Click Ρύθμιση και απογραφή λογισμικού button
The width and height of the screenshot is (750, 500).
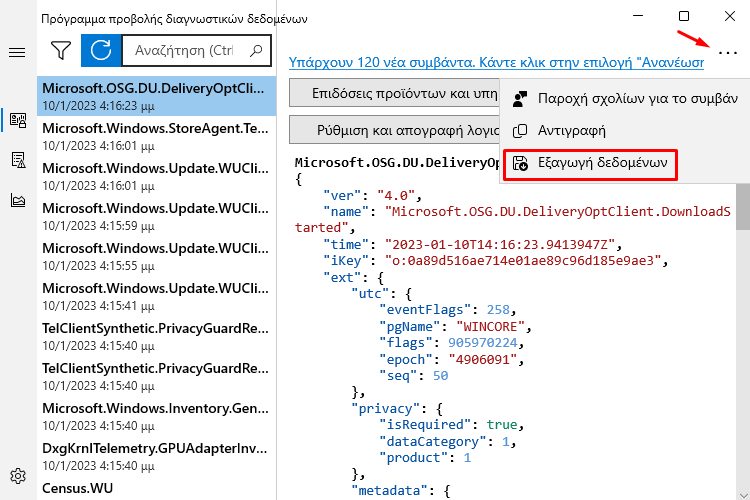coord(394,130)
